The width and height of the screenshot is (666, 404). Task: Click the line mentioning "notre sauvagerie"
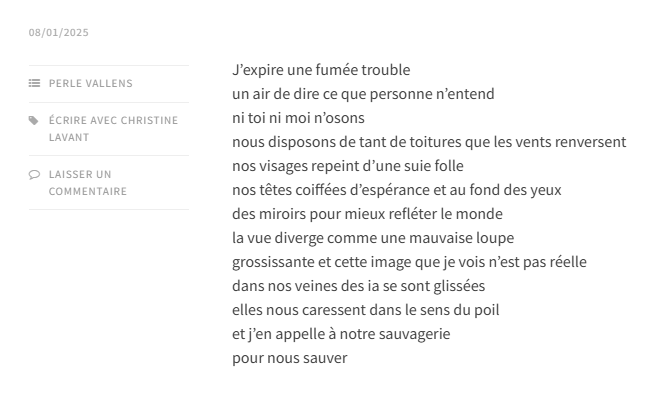(x=341, y=334)
